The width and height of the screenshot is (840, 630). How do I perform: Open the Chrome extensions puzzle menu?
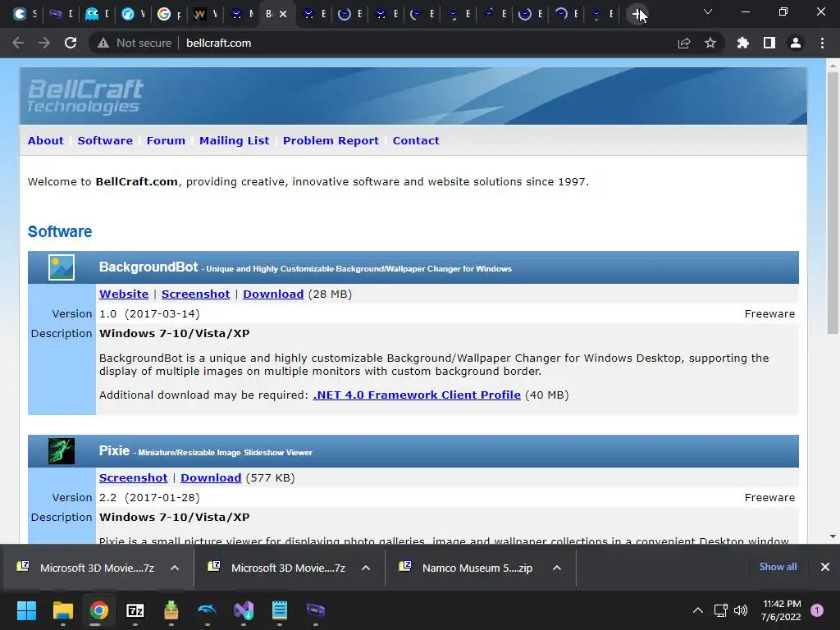click(x=742, y=43)
